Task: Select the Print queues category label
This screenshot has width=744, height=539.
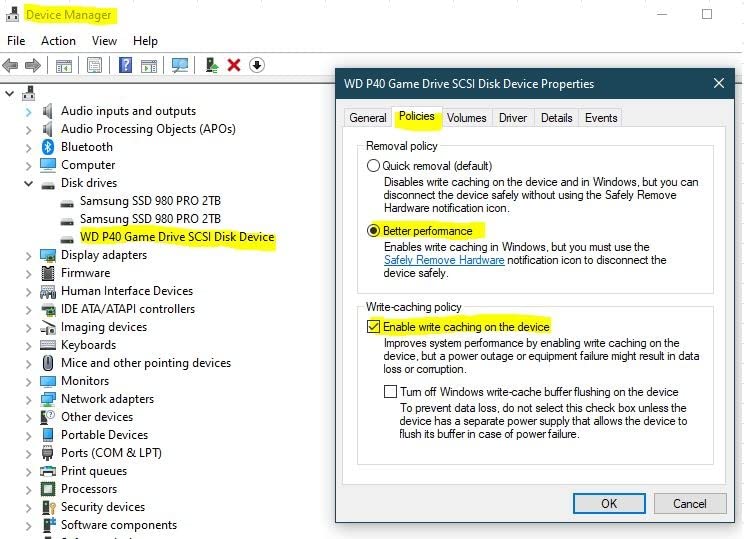Action: (94, 471)
